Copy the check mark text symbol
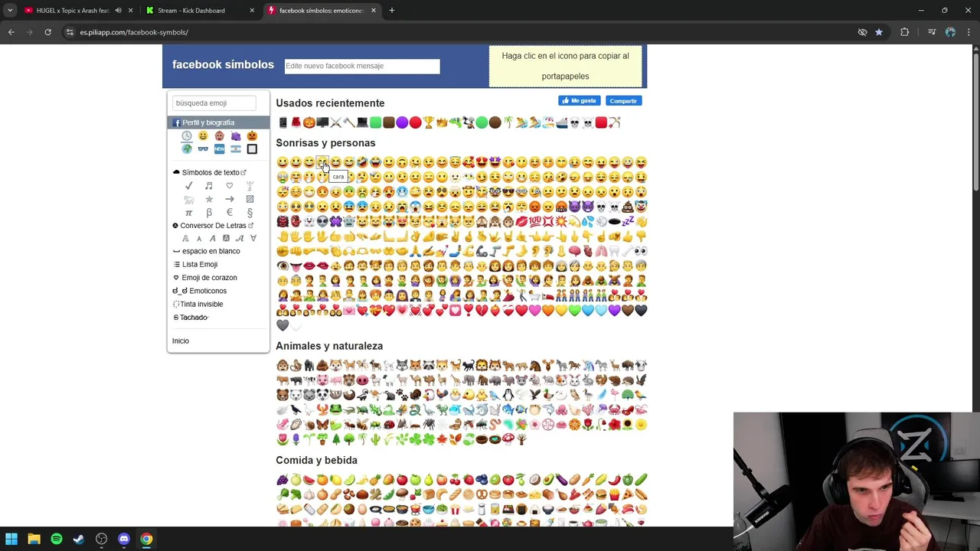Image resolution: width=980 pixels, height=551 pixels. click(x=188, y=186)
